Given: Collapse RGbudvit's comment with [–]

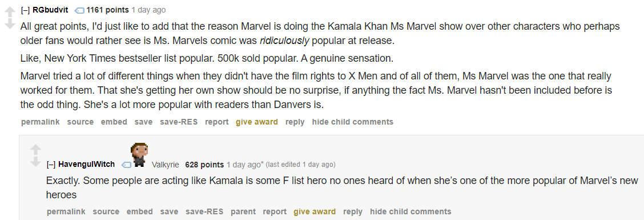Looking at the screenshot, I should point(26,10).
